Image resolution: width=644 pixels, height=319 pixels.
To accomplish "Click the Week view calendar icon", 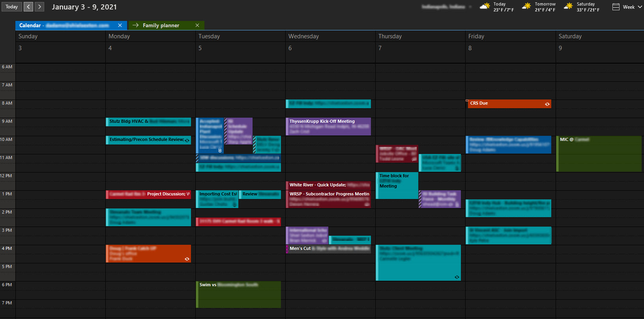I will coord(616,7).
